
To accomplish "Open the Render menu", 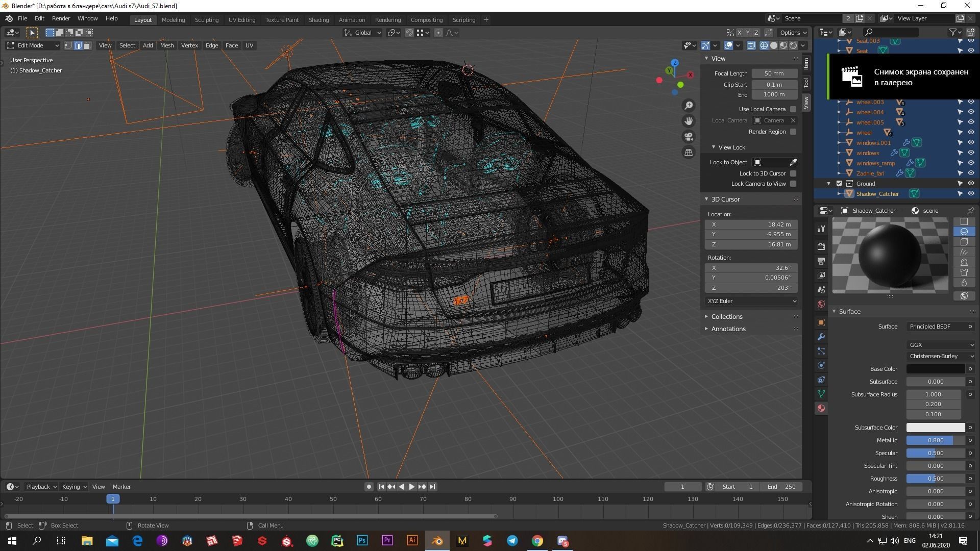I will point(61,18).
